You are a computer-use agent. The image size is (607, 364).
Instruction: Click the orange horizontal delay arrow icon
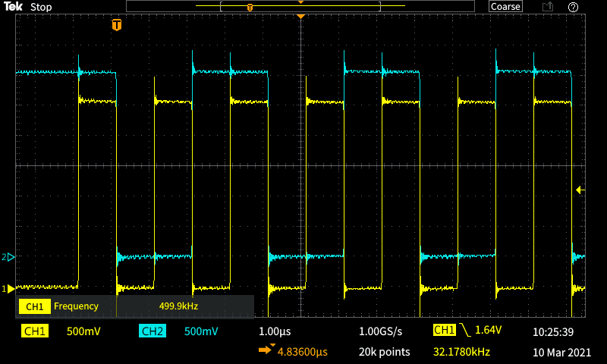click(266, 350)
